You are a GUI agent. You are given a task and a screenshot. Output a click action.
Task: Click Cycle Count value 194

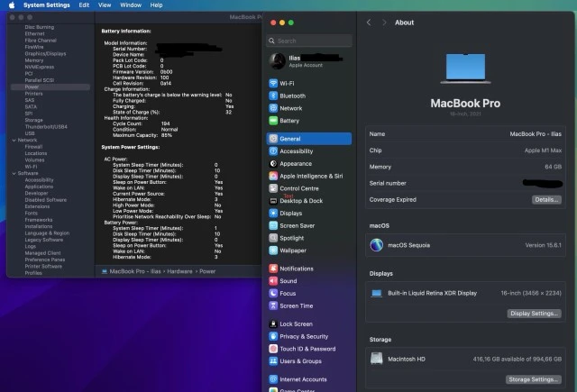point(166,124)
